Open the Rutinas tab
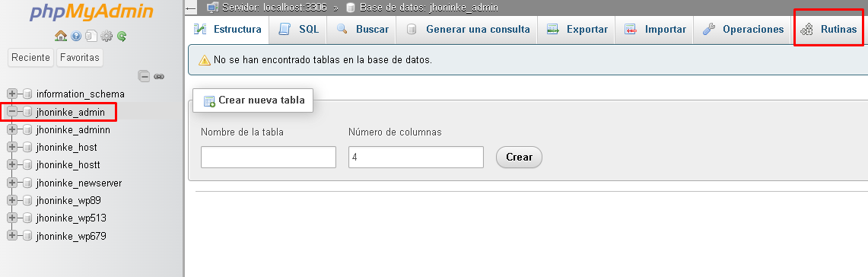 pyautogui.click(x=828, y=30)
